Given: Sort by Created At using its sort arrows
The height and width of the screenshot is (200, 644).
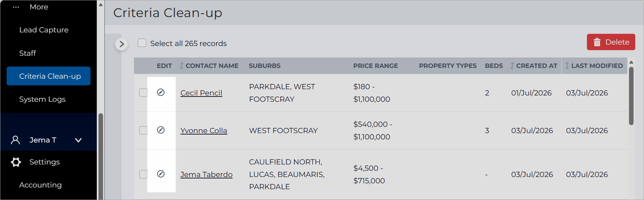Looking at the screenshot, I should pos(512,66).
